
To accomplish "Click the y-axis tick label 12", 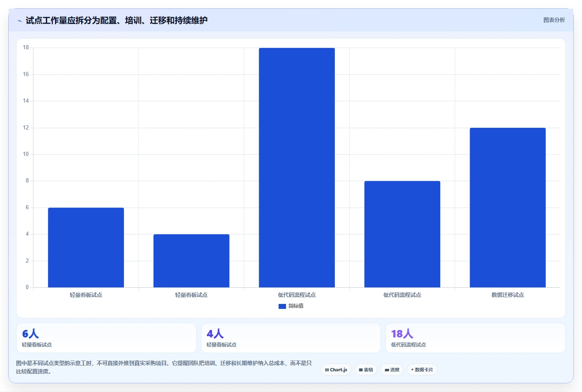I will pyautogui.click(x=26, y=128).
